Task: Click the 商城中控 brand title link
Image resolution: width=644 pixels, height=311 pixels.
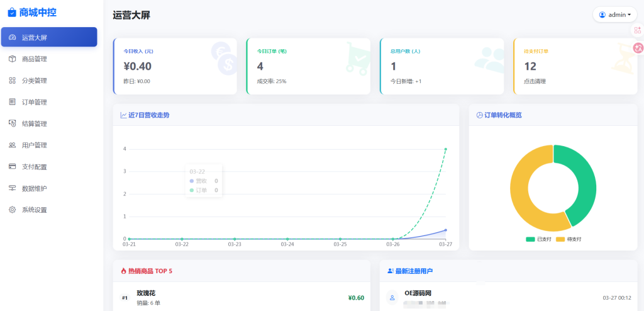Action: [x=38, y=13]
